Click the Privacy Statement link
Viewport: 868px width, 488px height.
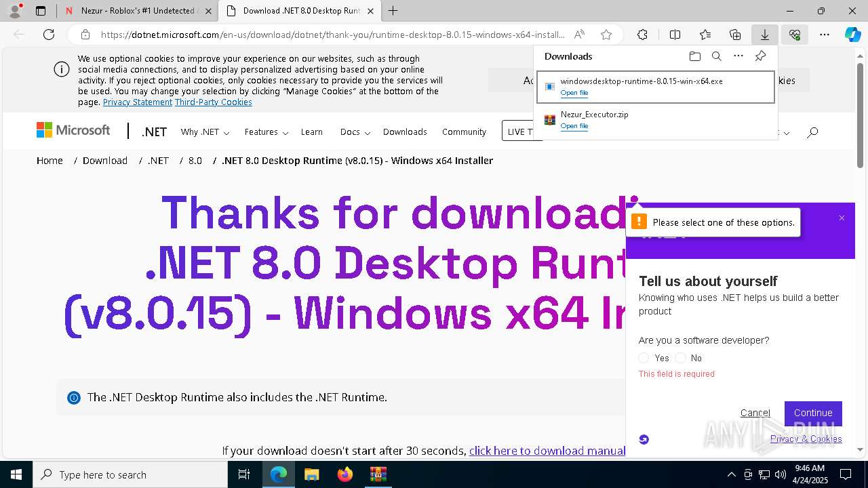click(138, 102)
